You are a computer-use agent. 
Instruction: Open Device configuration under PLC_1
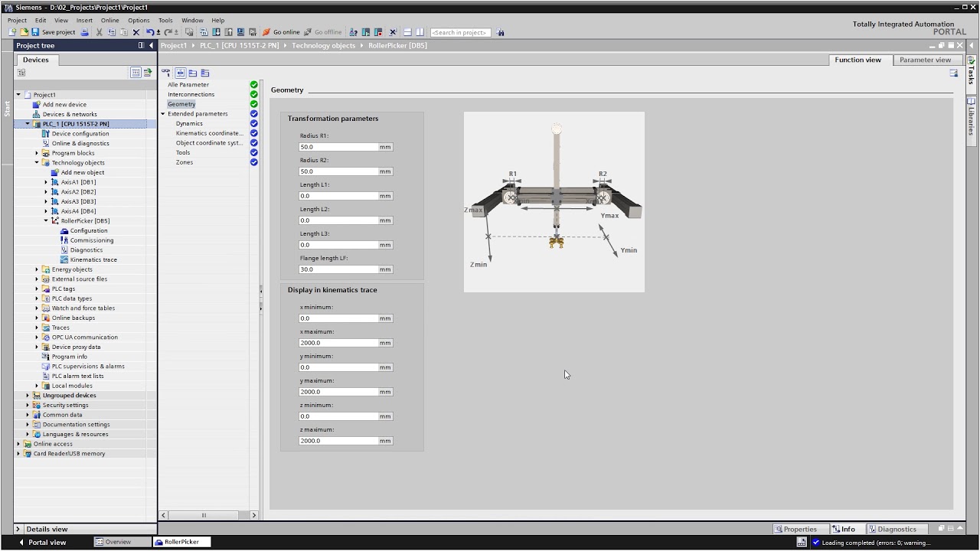click(80, 133)
